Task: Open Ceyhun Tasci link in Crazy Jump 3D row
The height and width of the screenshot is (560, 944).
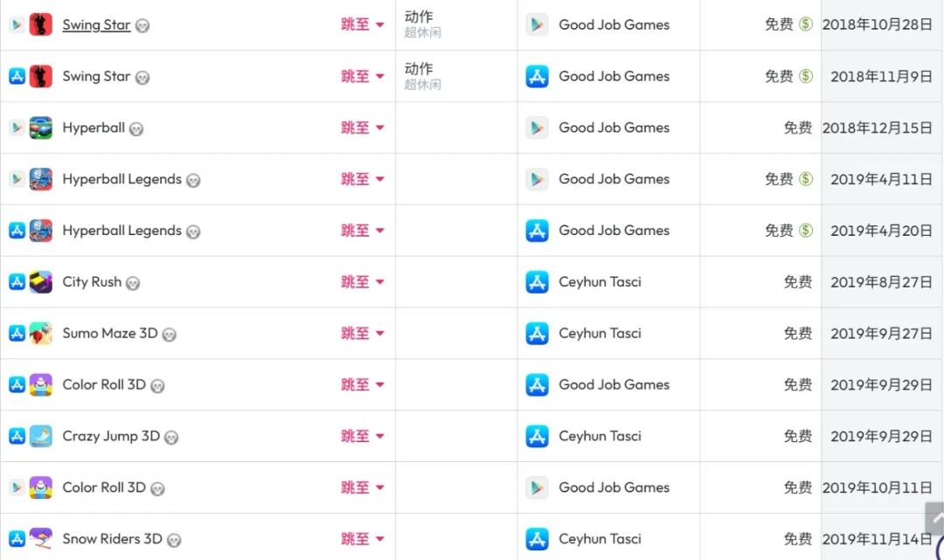Action: [x=600, y=436]
